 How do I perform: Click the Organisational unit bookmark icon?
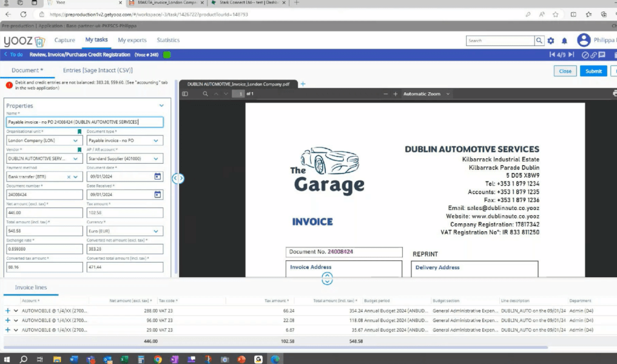[79, 132]
